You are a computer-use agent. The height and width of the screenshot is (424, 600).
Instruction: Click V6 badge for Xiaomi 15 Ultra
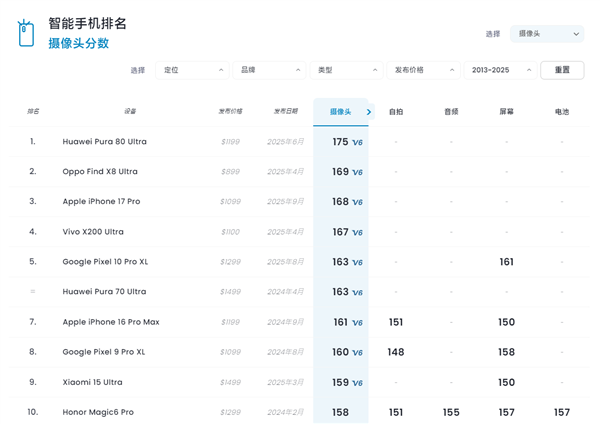click(357, 383)
